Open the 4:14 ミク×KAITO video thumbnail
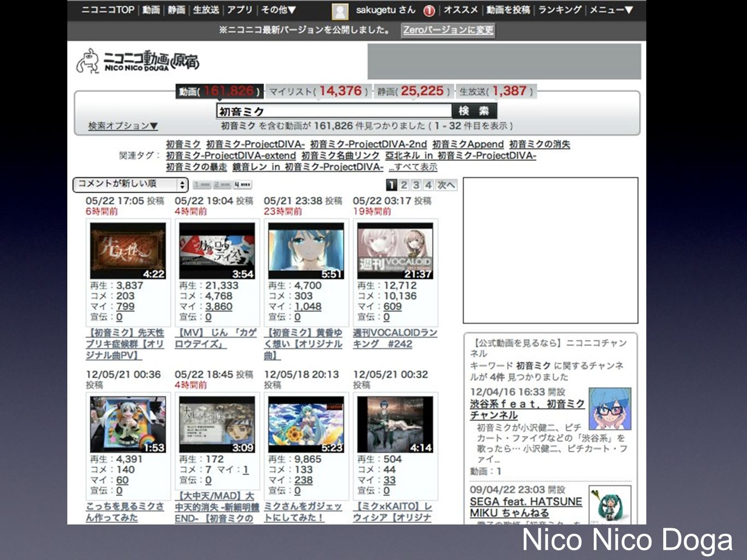The height and width of the screenshot is (560, 747). pyautogui.click(x=395, y=425)
